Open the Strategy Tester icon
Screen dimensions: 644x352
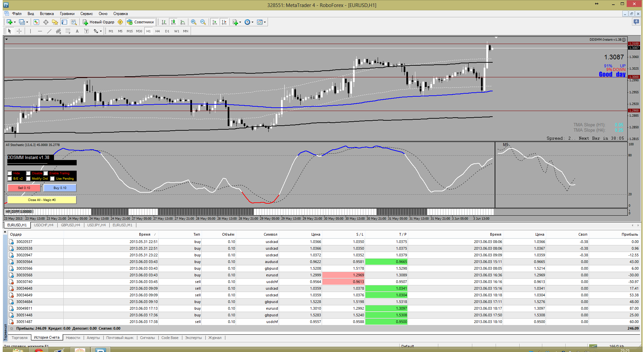pos(74,22)
